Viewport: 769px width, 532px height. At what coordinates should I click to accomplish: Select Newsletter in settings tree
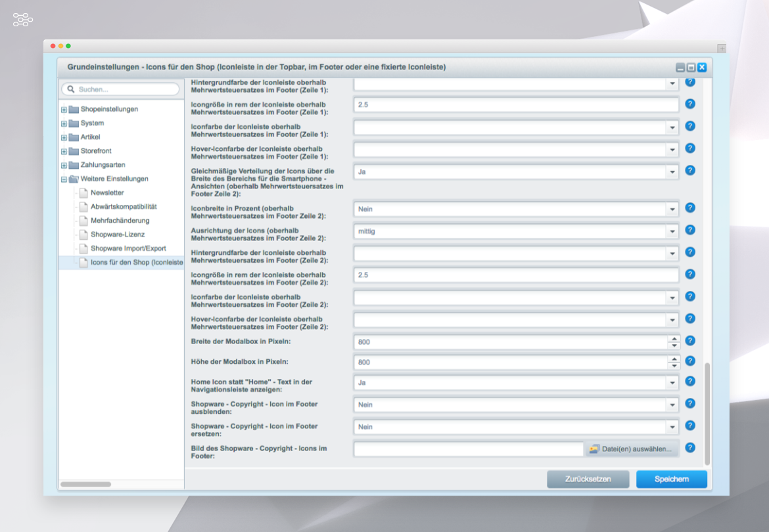(x=107, y=192)
